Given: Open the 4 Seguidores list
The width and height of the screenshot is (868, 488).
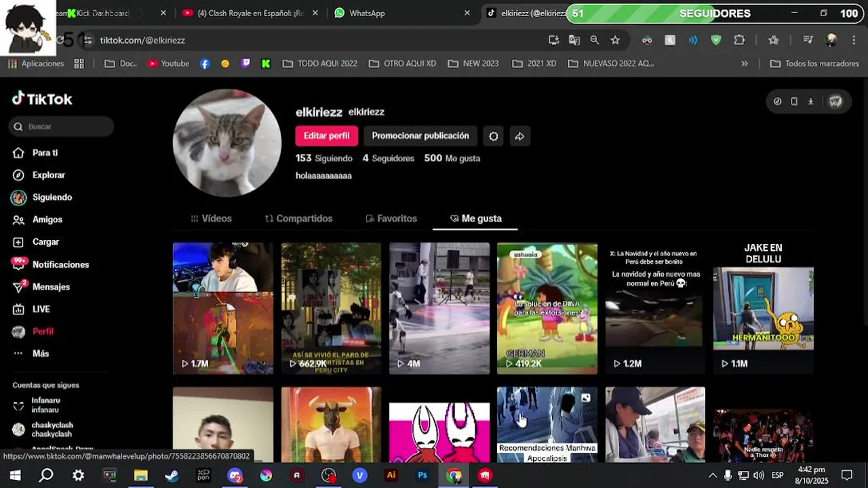Looking at the screenshot, I should [388, 158].
